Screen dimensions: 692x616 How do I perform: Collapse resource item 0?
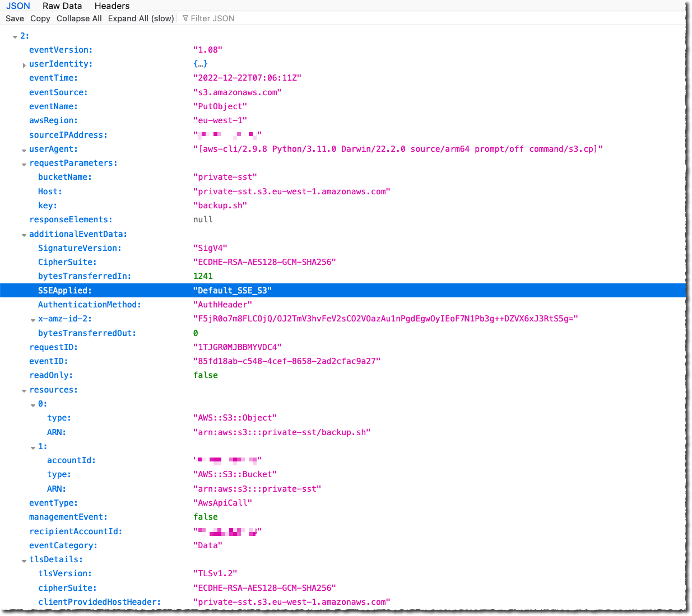(33, 404)
